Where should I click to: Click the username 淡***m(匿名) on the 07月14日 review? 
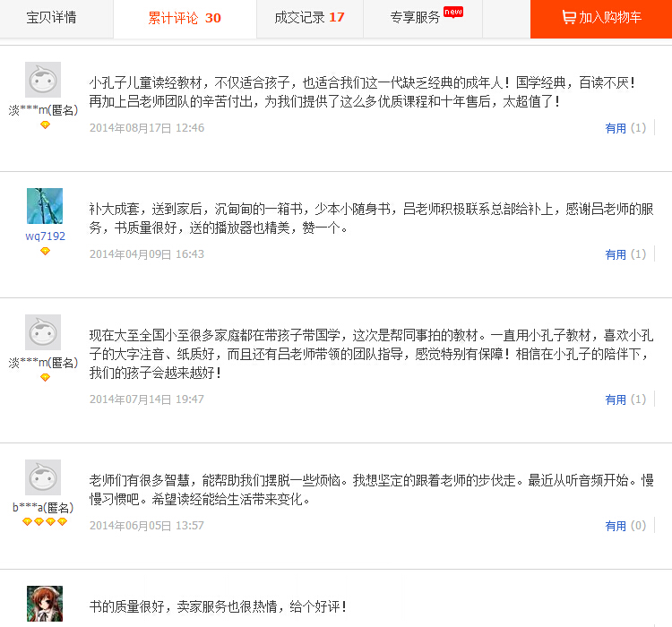pyautogui.click(x=43, y=363)
